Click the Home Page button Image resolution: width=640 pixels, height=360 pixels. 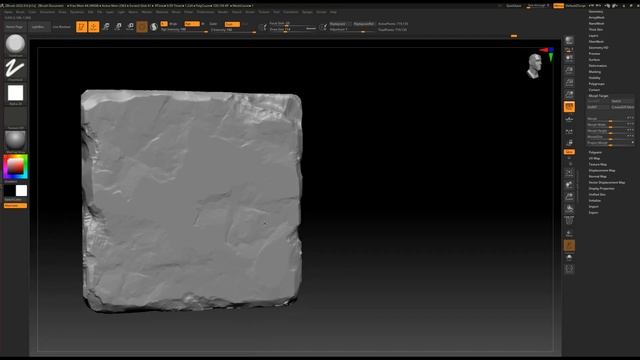(x=14, y=27)
